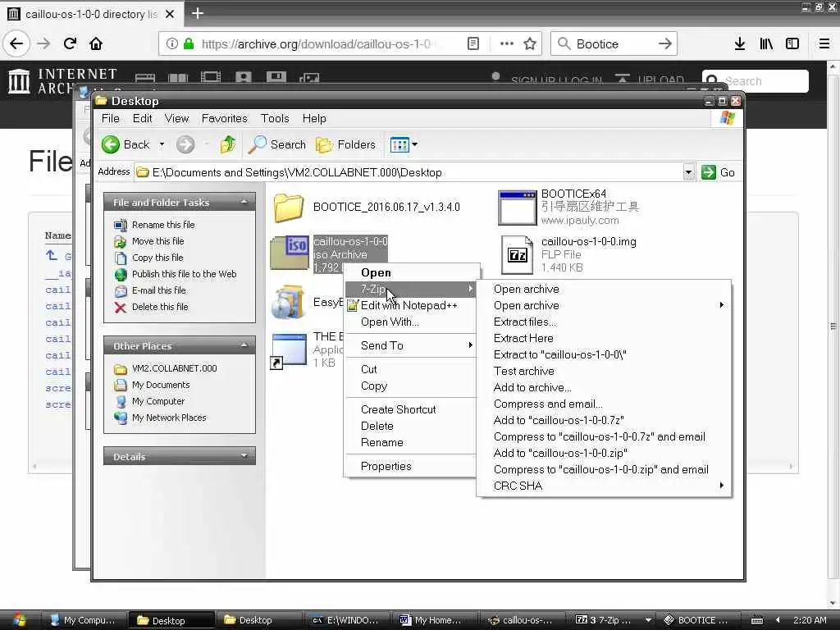Viewport: 840px width, 630px height.
Task: Toggle Firefox sidebar icon
Action: pos(792,44)
